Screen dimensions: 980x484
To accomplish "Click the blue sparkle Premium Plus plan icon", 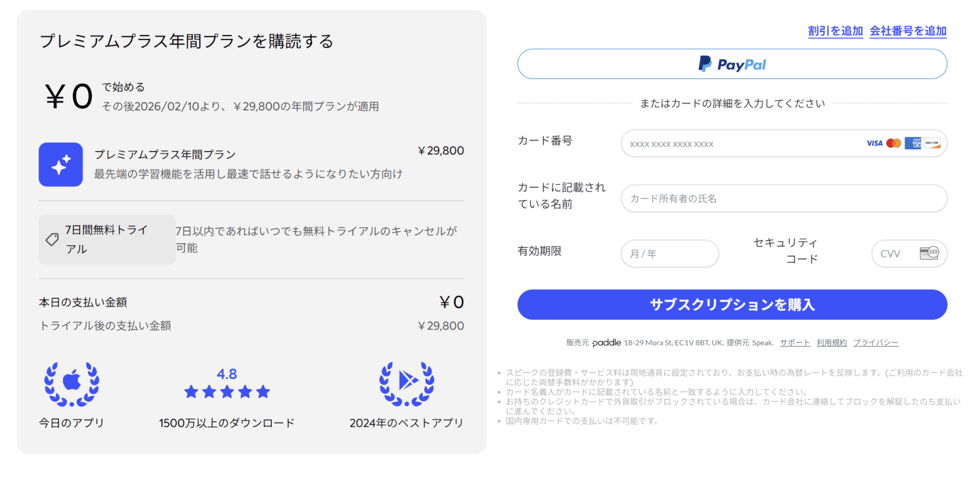I will tap(61, 165).
